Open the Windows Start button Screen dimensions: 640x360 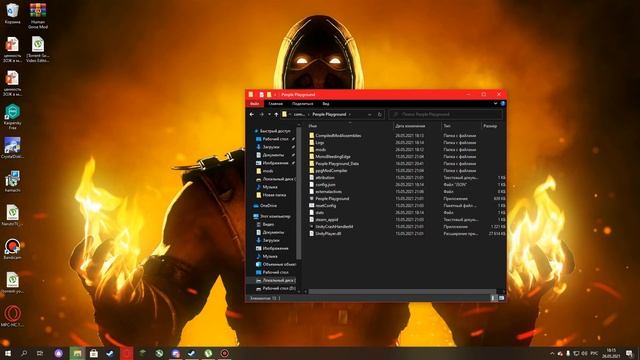tap(8, 353)
